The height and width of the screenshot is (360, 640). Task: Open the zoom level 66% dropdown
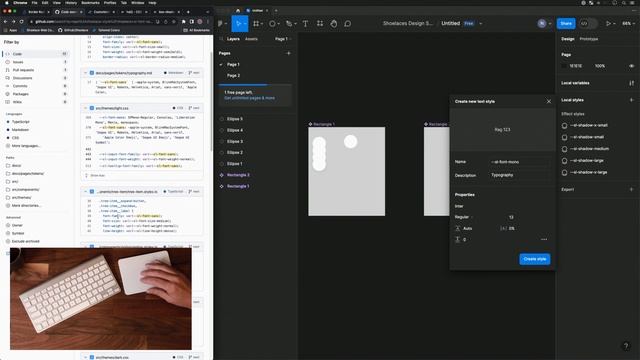click(628, 24)
